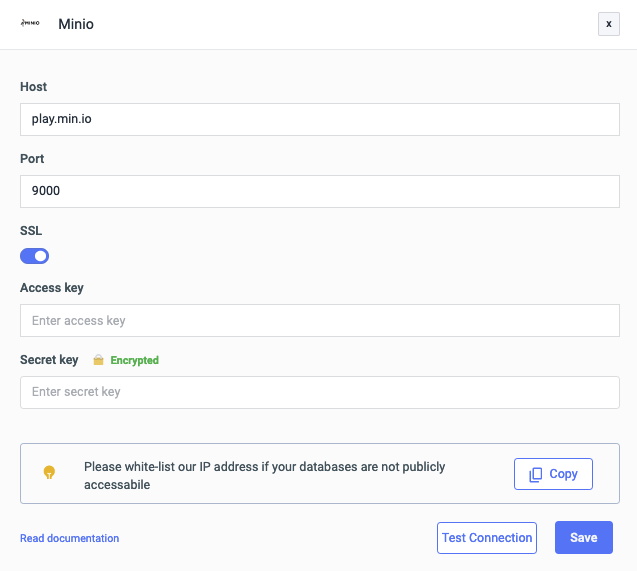Click the lock icon beside Secret key

tap(98, 360)
